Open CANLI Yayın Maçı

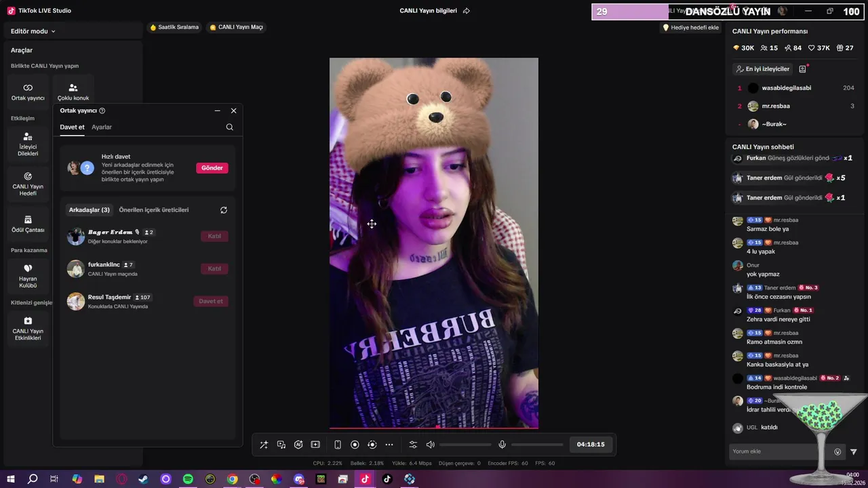click(x=236, y=27)
